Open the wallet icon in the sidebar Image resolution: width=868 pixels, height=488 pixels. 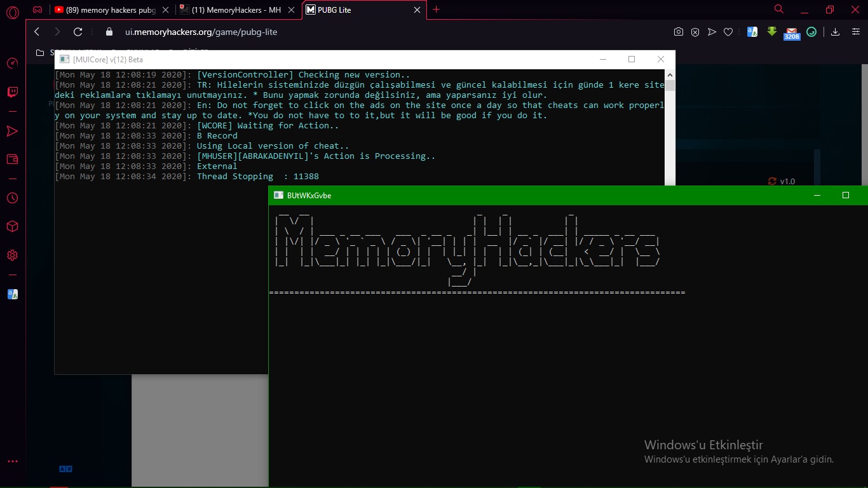(12, 159)
